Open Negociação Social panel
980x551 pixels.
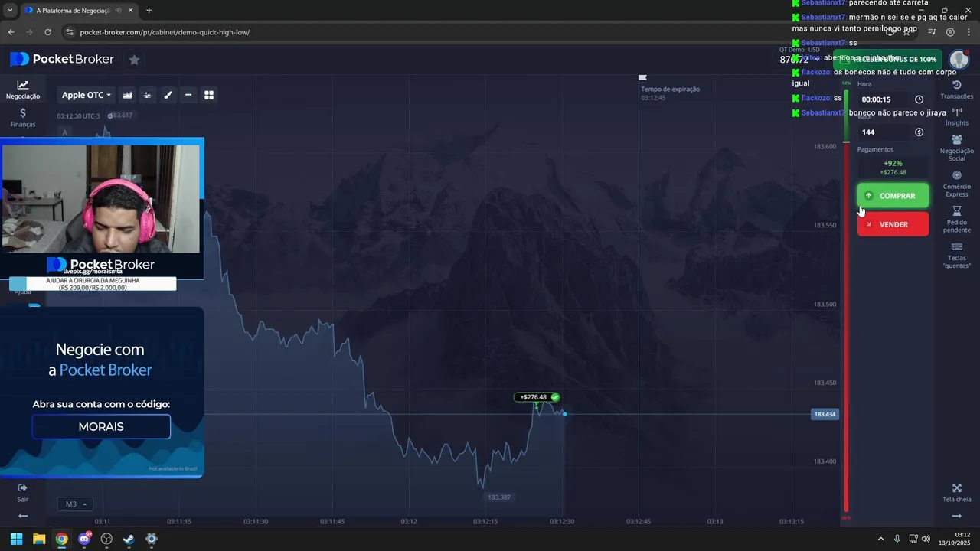(956, 148)
